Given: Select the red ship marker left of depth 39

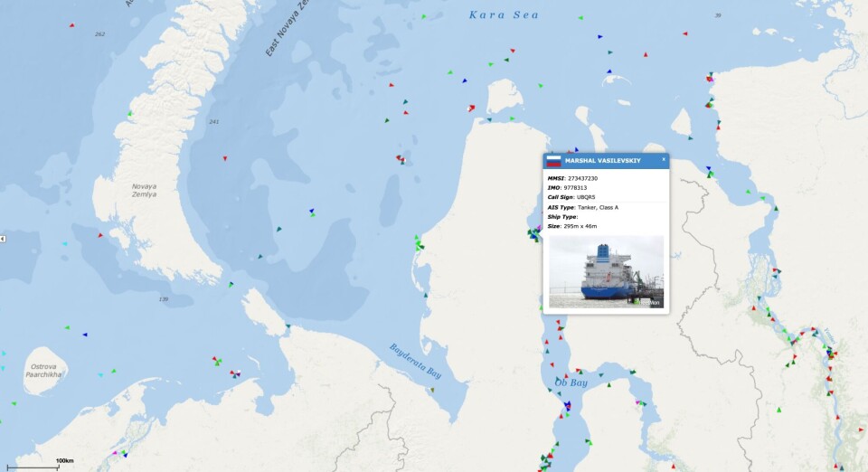Looking at the screenshot, I should 684,33.
